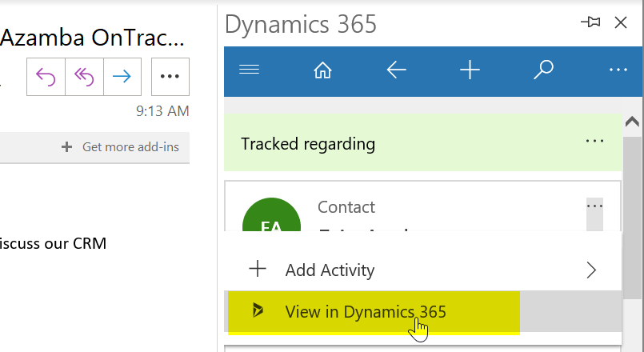Expand Add Activity submenu chevron
Viewport: 644px width, 352px height.
pos(591,270)
